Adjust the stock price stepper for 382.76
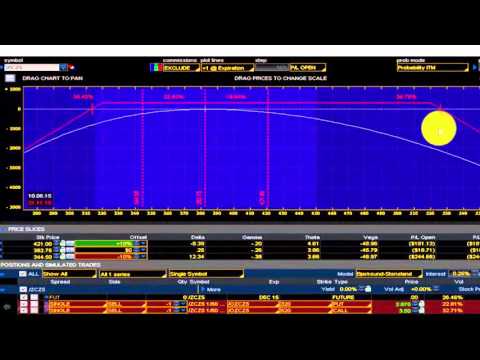This screenshot has height=360, width=480. click(56, 250)
